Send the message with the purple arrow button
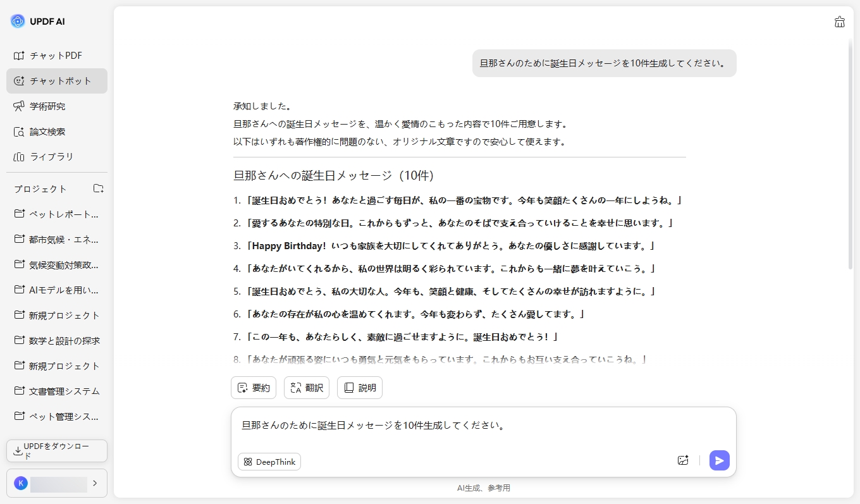This screenshot has height=504, width=860. [720, 460]
